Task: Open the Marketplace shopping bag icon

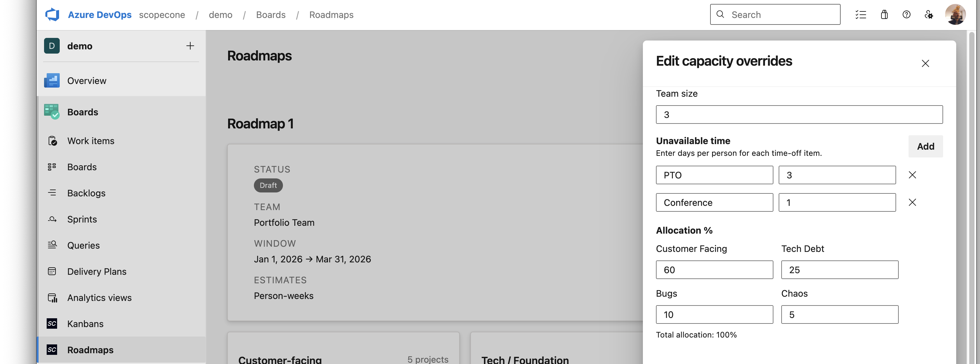Action: coord(884,14)
